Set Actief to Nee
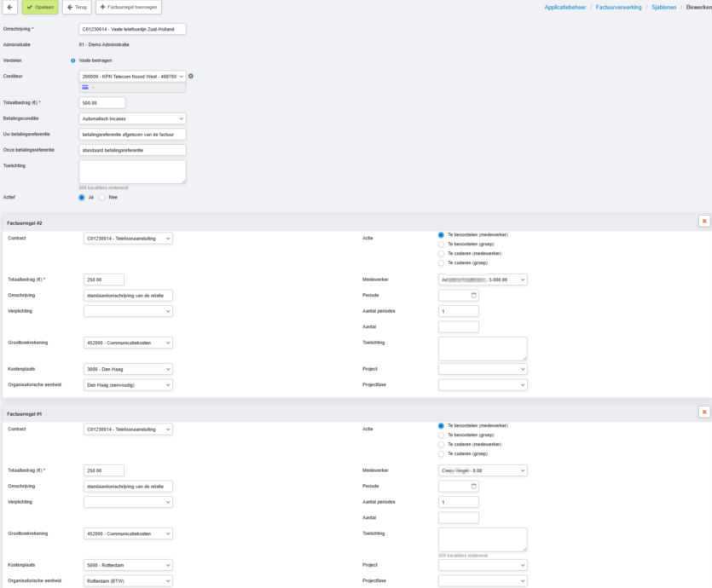 (x=103, y=197)
